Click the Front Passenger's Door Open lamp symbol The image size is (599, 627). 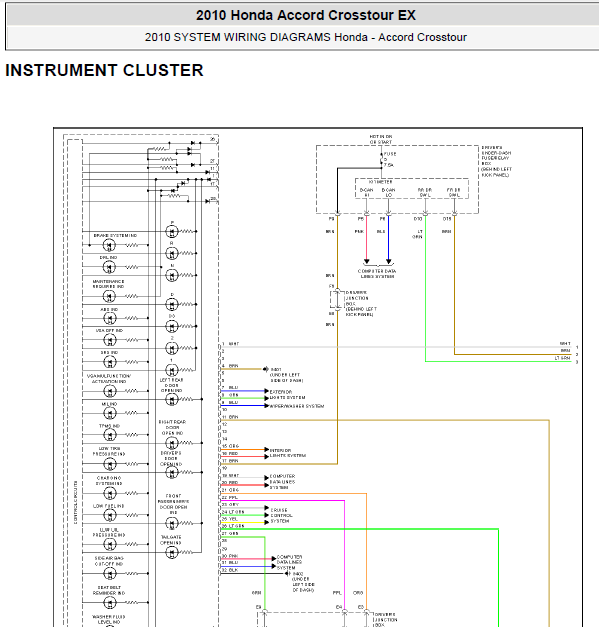tap(172, 523)
